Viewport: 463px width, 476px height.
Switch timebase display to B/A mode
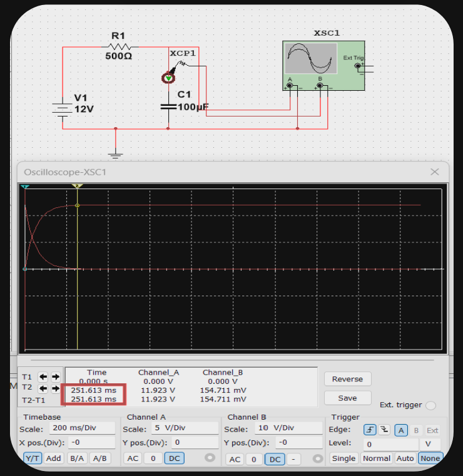(x=77, y=458)
